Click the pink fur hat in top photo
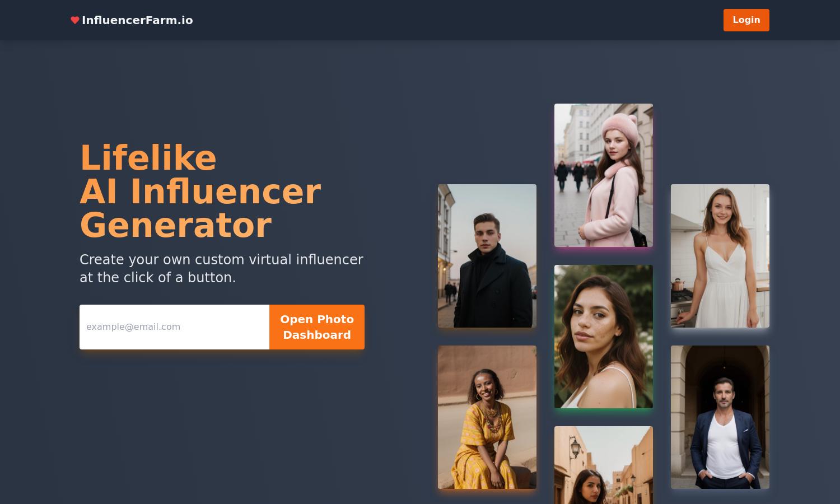Viewport: 840px width, 504px height. [620, 128]
